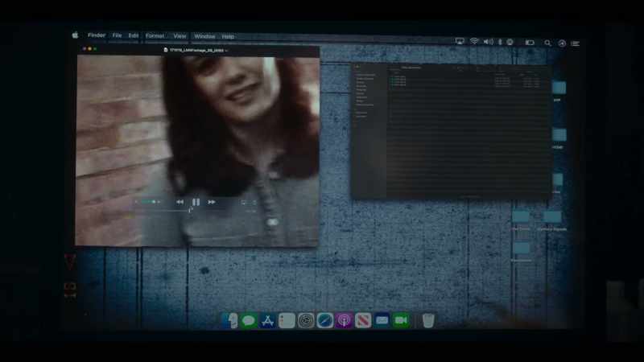Open Finder from the Dock
This screenshot has width=644, height=362.
tap(230, 320)
